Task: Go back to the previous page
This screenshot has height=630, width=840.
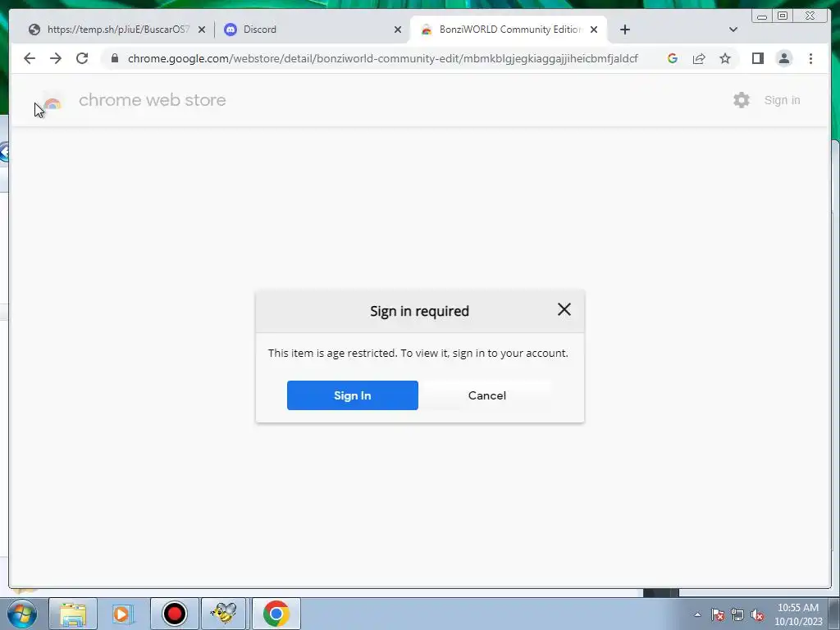Action: click(30, 58)
